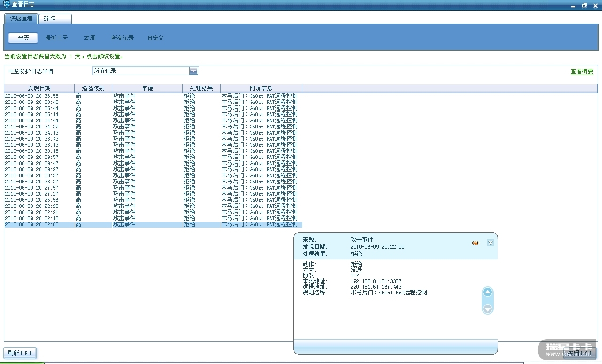Switch to the 操作 tab
602x364 pixels.
tap(49, 18)
